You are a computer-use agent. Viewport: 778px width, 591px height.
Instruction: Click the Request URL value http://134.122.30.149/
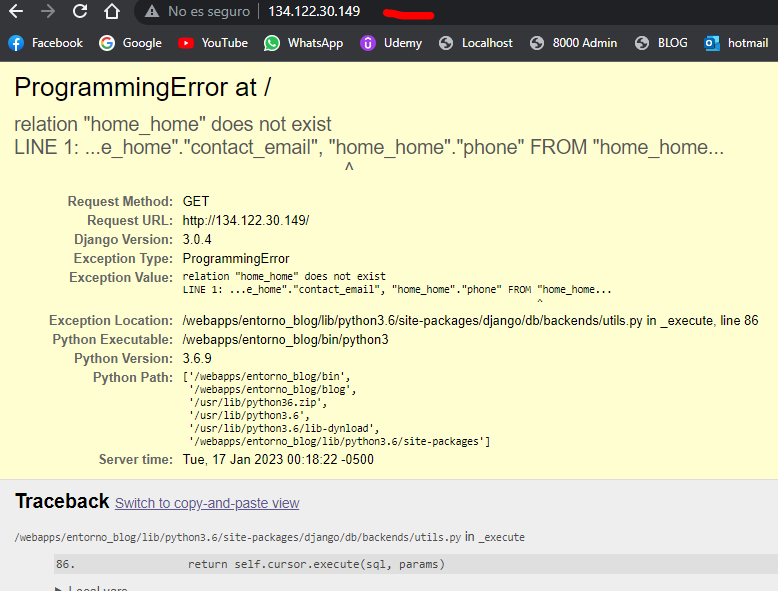tap(245, 220)
